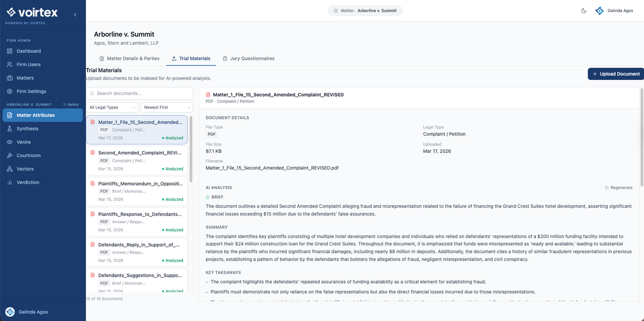Click '15 of 15 documents' count text
The image size is (644, 321).
point(104,299)
